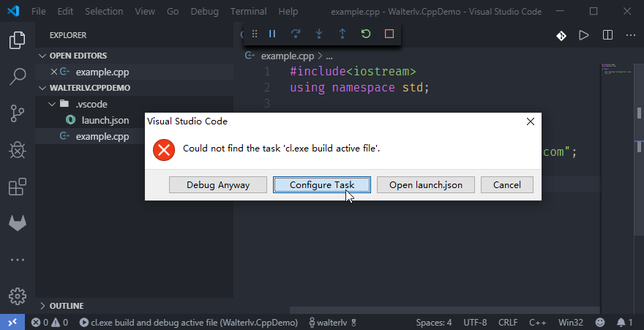The height and width of the screenshot is (330, 644).
Task: Open the Extensions view icon
Action: [18, 187]
